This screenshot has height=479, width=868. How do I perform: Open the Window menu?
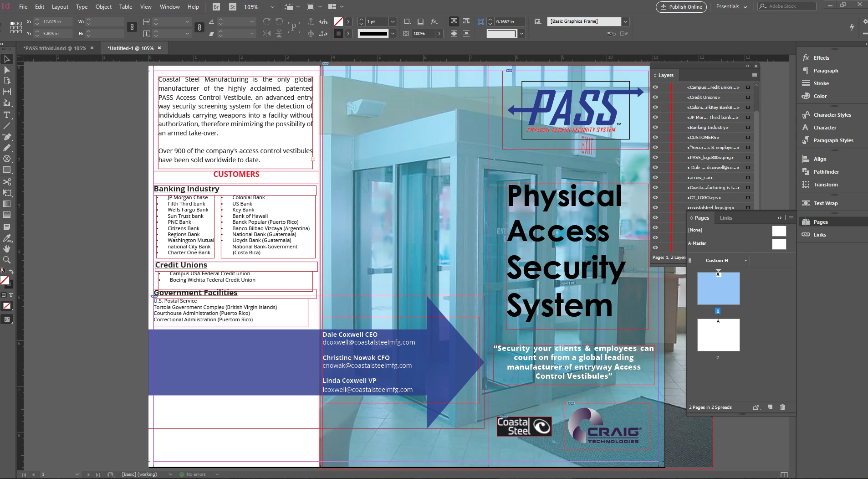point(169,7)
